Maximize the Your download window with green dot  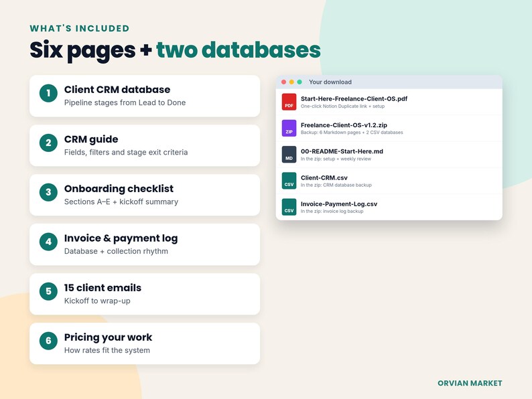coord(300,82)
